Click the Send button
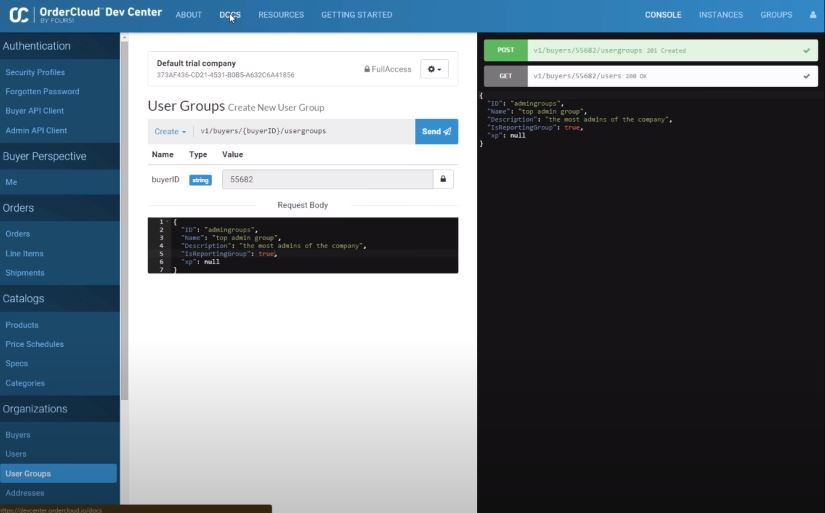The height and width of the screenshot is (513, 825). point(436,132)
